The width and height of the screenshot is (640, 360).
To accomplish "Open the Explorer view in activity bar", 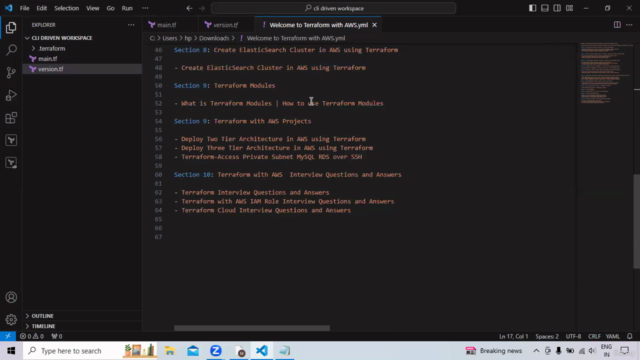I will (11, 28).
